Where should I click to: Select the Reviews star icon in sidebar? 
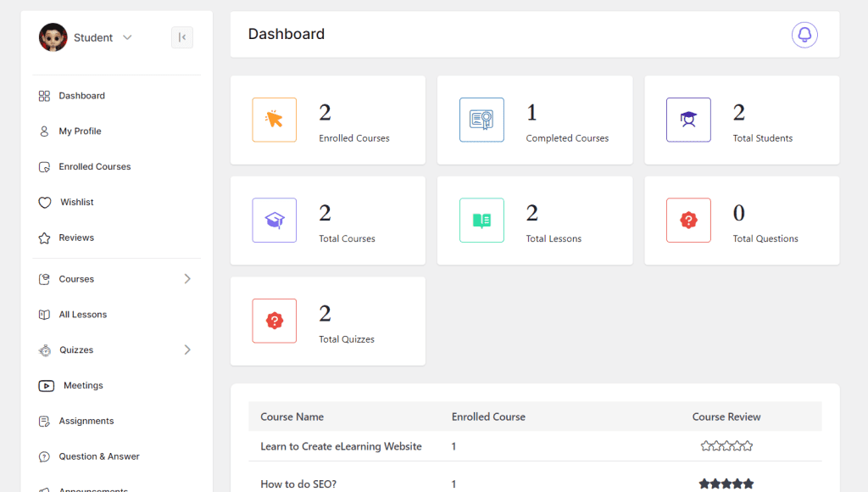point(44,238)
